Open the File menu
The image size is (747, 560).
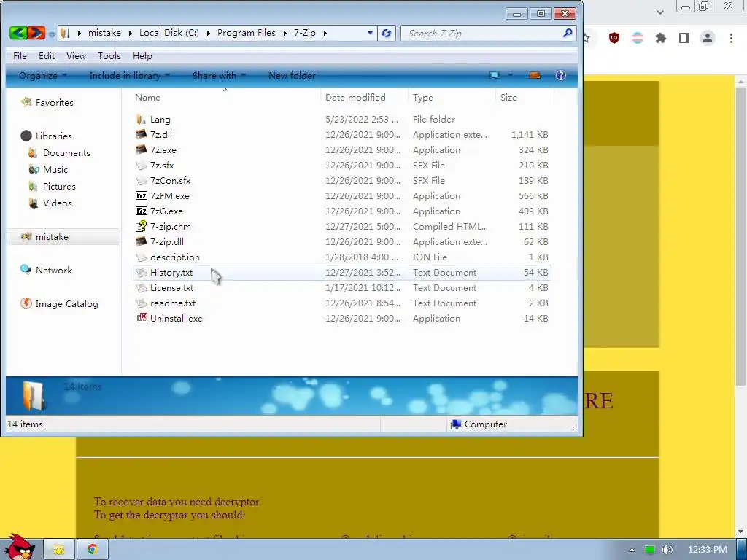pyautogui.click(x=20, y=55)
